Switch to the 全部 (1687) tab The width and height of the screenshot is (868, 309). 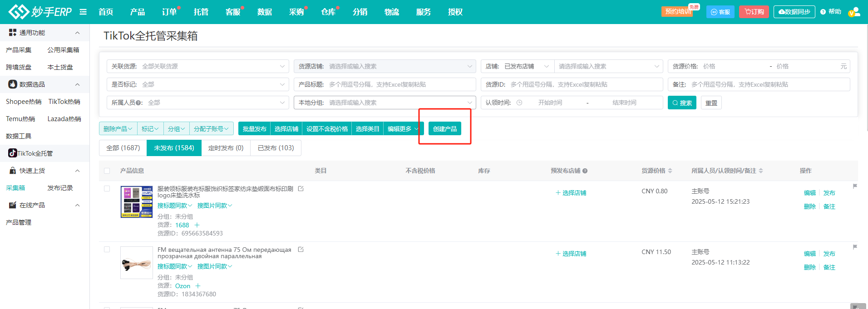point(123,148)
